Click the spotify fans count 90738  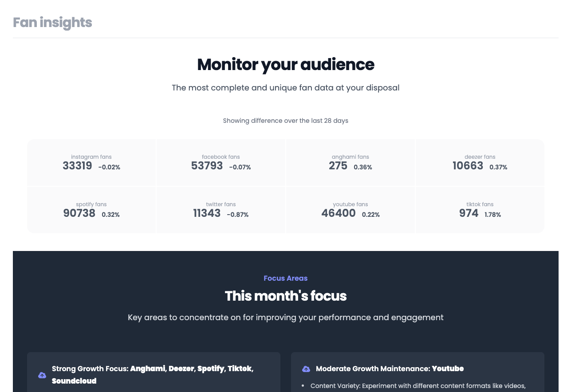click(79, 213)
